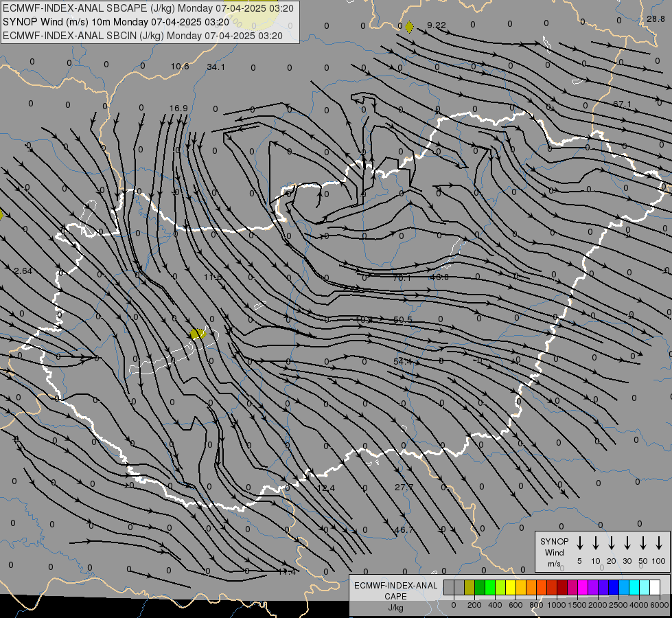Click the map value '10.6'

180,67
